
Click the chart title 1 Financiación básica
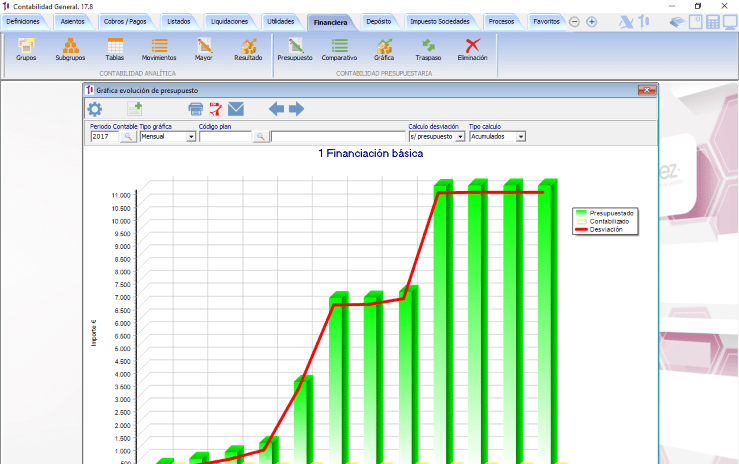coord(371,154)
